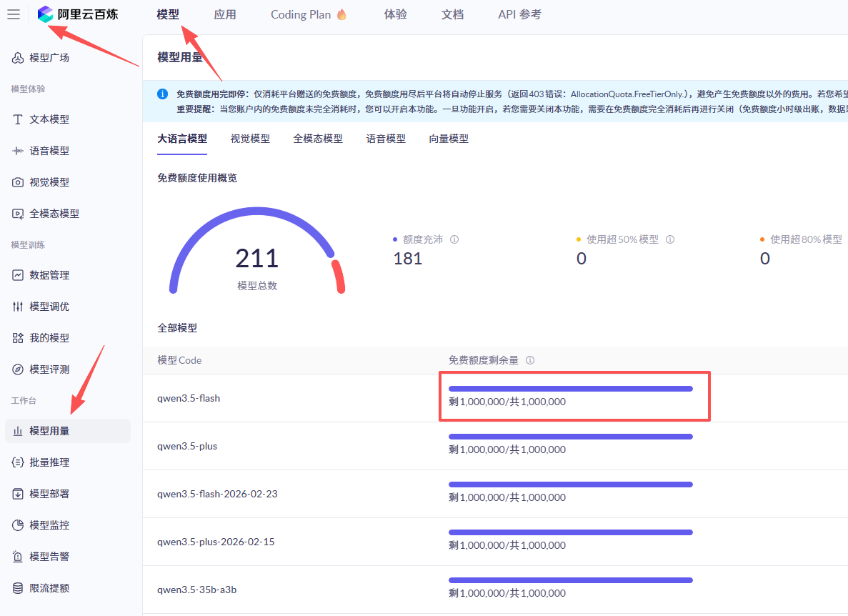
Task: Click the flame icon next to Coding Plan
Action: coord(341,14)
